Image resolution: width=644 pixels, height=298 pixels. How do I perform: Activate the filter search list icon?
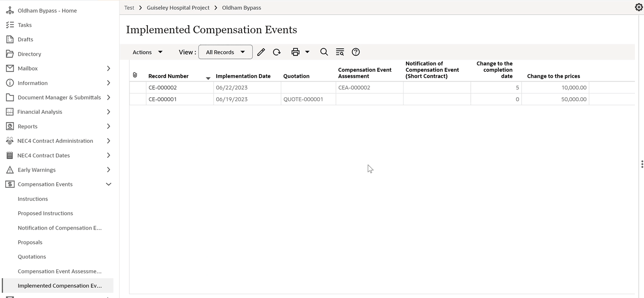point(340,51)
